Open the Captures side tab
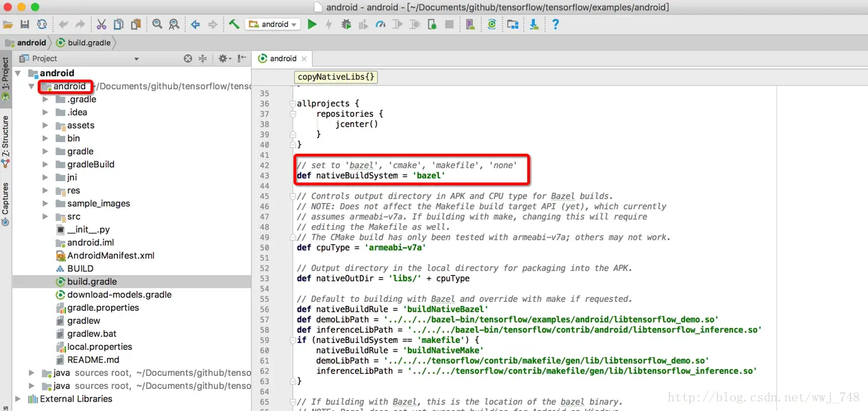 pyautogui.click(x=5, y=204)
